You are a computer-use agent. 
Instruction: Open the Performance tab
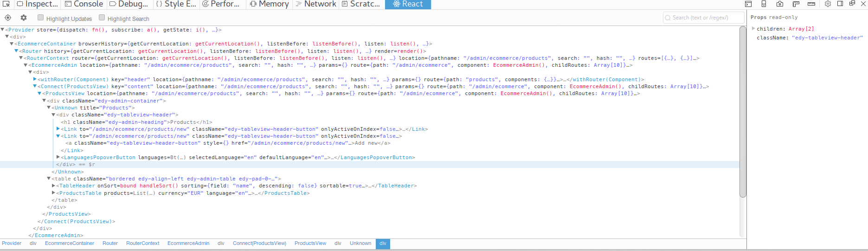tap(222, 4)
